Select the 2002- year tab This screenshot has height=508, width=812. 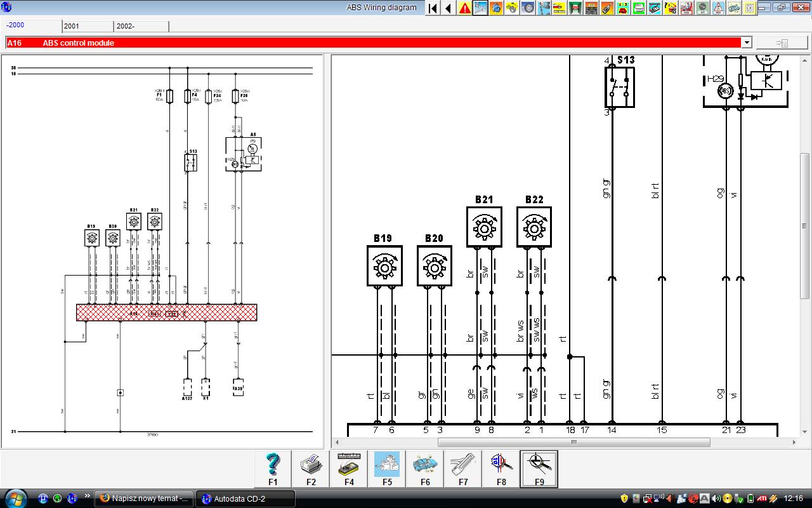click(141, 26)
